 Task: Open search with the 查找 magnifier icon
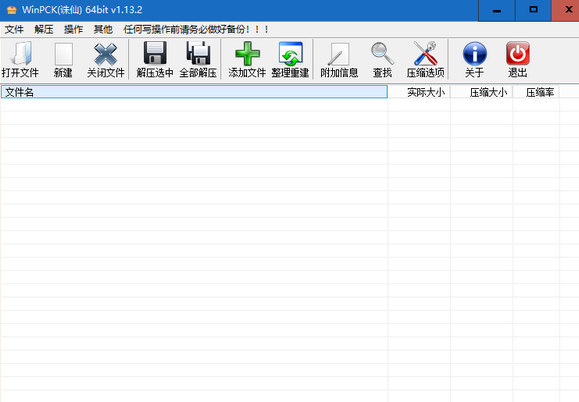[x=383, y=59]
